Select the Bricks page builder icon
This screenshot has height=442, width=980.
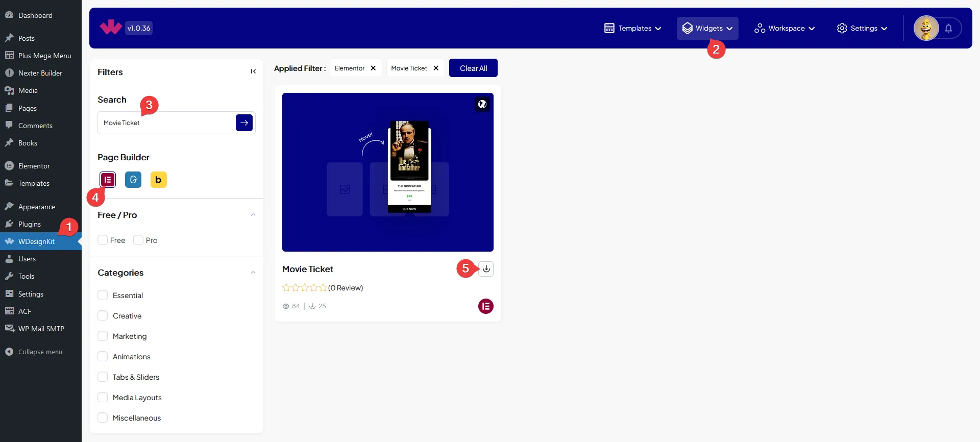pos(159,180)
